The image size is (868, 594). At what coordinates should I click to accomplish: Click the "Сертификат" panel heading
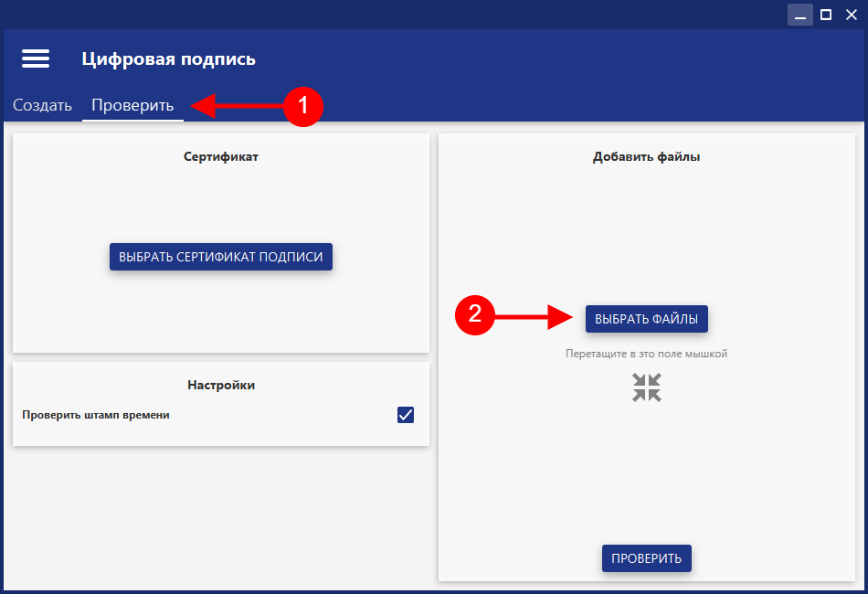pos(221,156)
